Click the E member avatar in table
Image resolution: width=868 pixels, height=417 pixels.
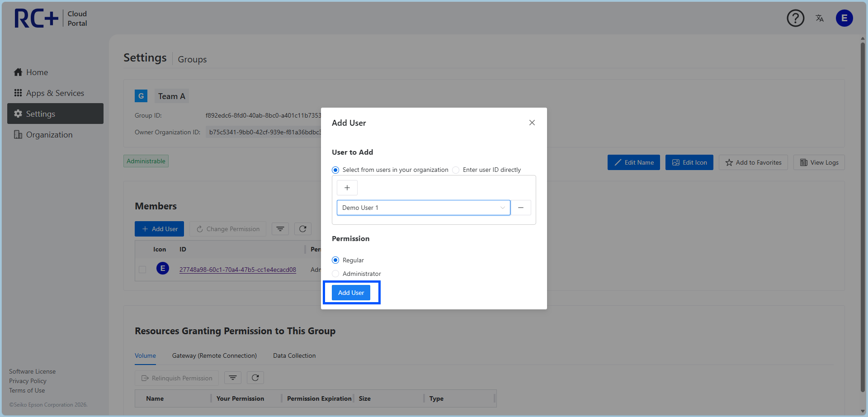[x=163, y=268]
